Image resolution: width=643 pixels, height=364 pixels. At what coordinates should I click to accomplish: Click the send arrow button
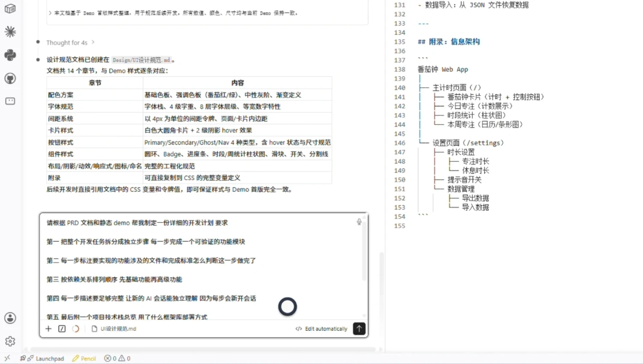(x=359, y=328)
